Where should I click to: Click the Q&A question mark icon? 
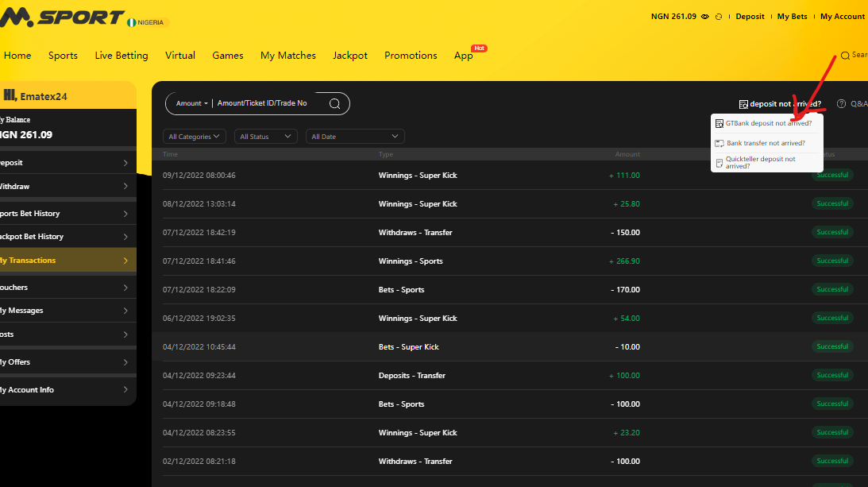tap(840, 103)
